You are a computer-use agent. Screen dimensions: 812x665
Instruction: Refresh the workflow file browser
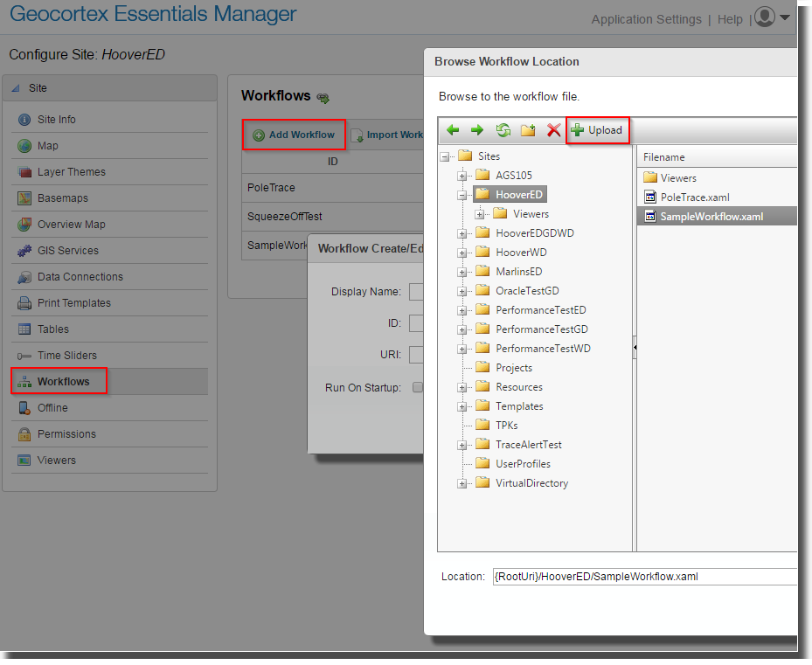(x=502, y=129)
